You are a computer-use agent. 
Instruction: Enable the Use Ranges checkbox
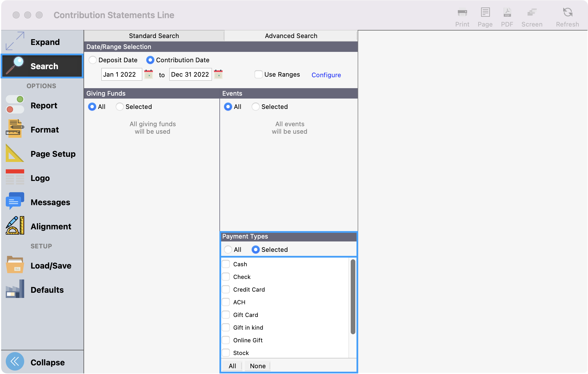pyautogui.click(x=258, y=74)
